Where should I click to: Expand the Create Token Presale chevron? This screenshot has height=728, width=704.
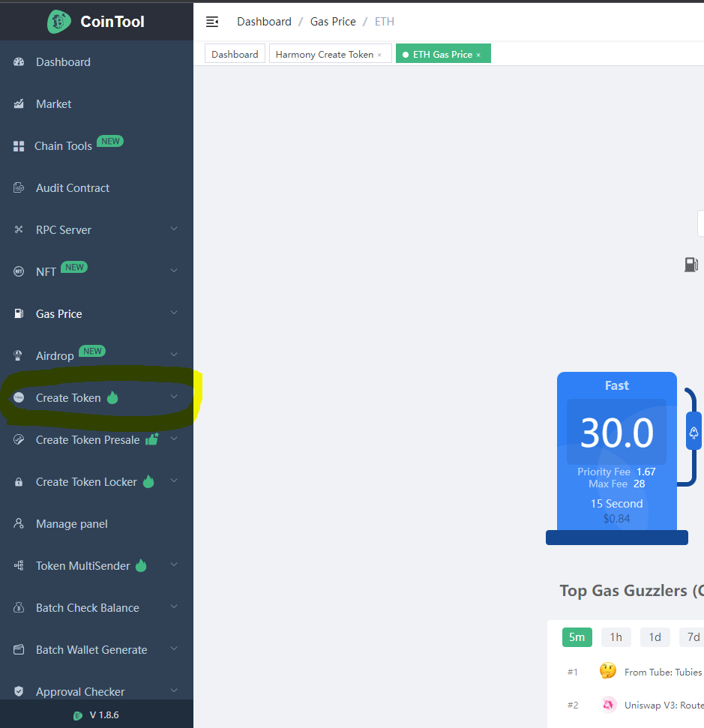click(174, 439)
